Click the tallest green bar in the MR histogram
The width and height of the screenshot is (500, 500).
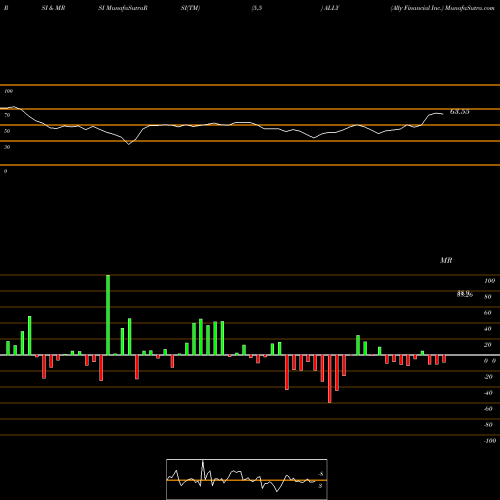(108, 315)
